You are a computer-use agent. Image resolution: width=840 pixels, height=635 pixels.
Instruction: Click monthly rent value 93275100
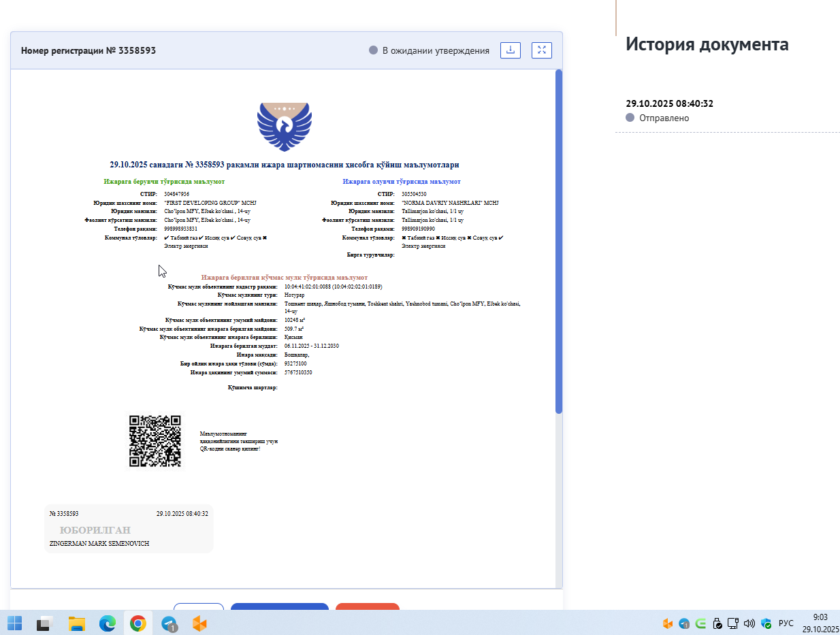pos(295,363)
